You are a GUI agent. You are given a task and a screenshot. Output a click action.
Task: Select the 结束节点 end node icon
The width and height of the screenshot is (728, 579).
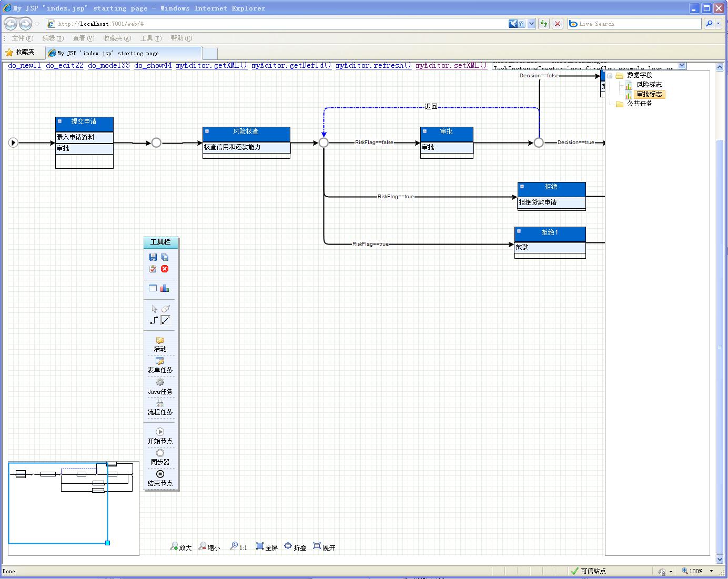(x=160, y=474)
